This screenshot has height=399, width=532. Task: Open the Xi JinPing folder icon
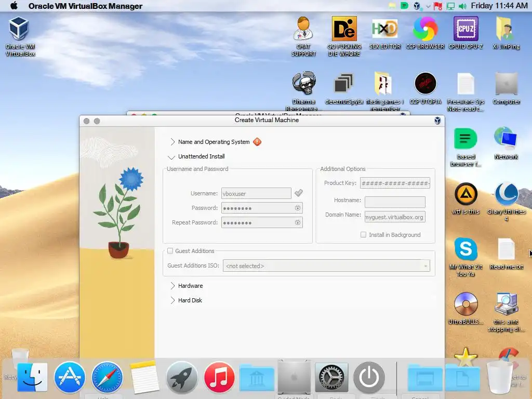[506, 33]
